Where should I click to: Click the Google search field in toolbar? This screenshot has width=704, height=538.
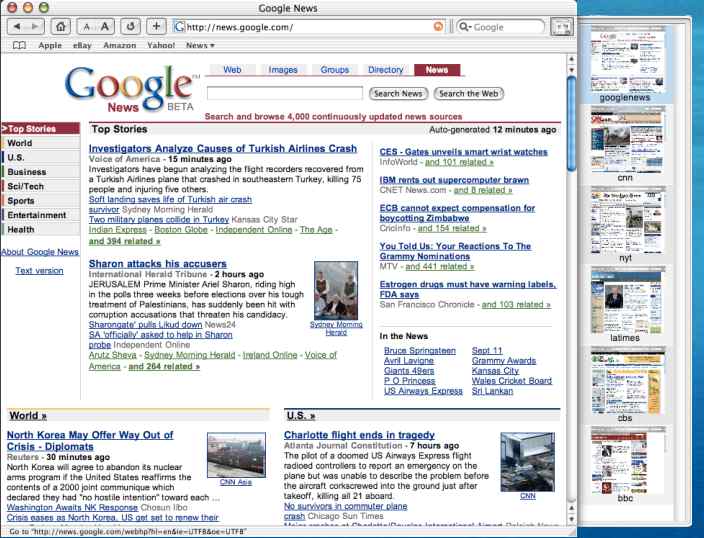pyautogui.click(x=501, y=27)
